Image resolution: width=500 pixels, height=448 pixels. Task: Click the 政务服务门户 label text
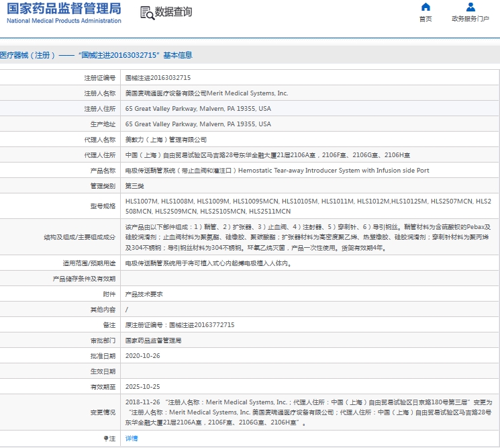coord(470,19)
